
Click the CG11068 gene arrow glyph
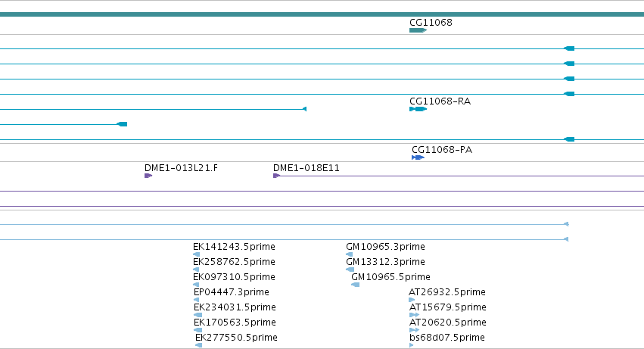418,30
